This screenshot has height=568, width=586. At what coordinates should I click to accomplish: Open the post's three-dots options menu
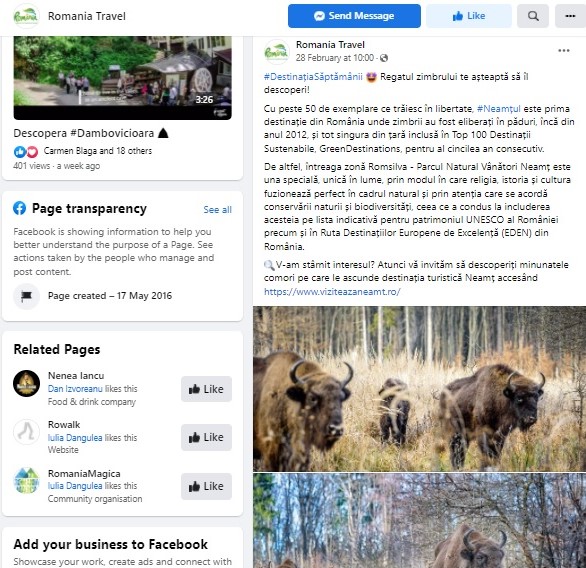click(x=564, y=50)
